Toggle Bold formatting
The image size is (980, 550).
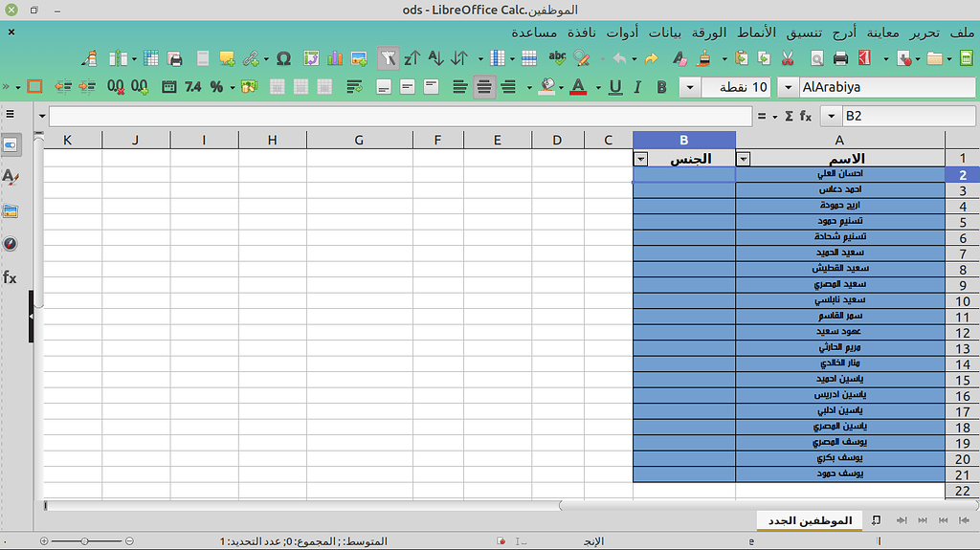pyautogui.click(x=661, y=87)
